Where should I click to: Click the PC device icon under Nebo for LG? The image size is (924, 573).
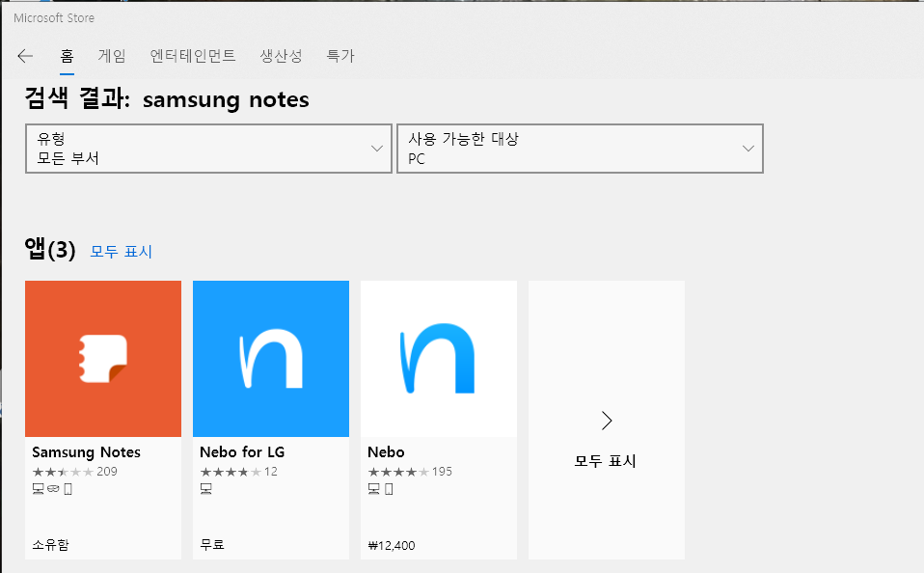pyautogui.click(x=206, y=489)
